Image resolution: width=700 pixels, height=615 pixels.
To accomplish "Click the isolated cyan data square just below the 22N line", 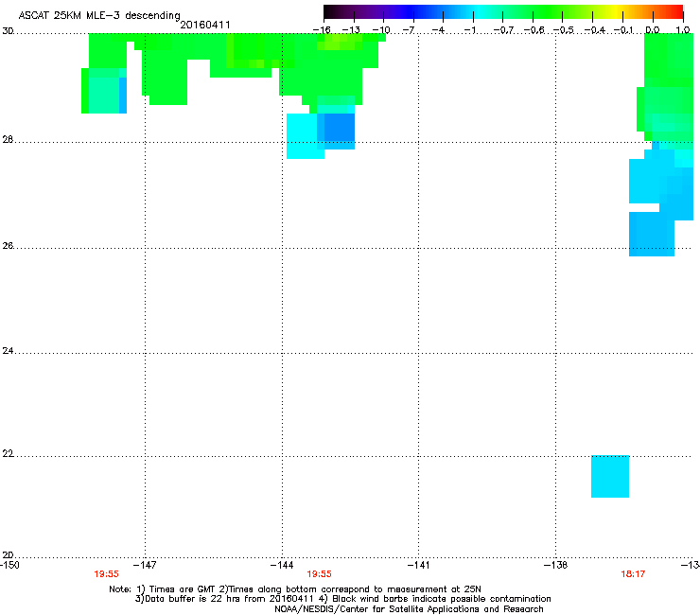I will click(x=610, y=476).
